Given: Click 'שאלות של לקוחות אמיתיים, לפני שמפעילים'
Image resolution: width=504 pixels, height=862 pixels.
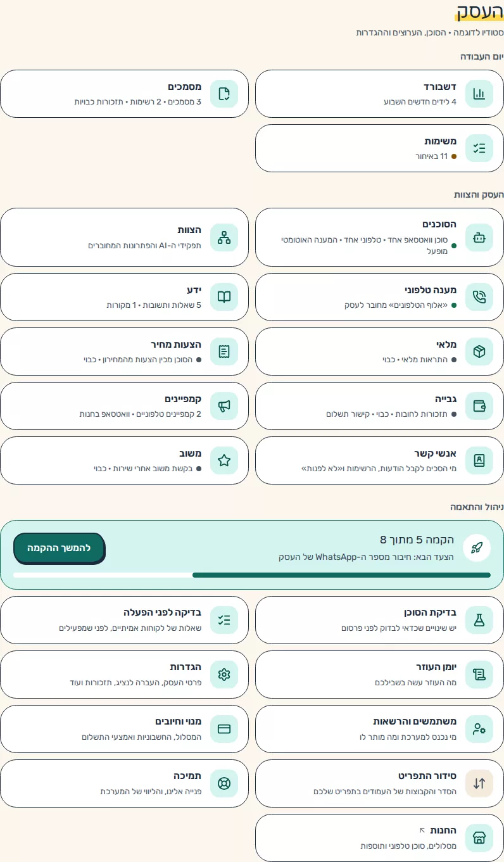Looking at the screenshot, I should click(x=130, y=628).
